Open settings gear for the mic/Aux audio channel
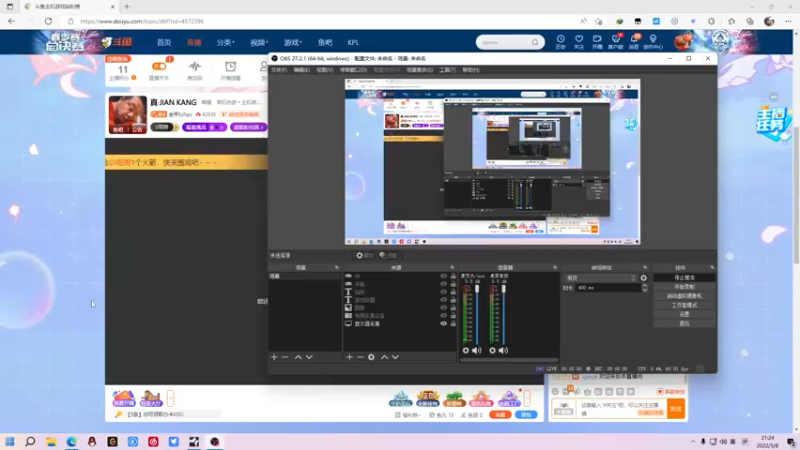 [x=466, y=351]
